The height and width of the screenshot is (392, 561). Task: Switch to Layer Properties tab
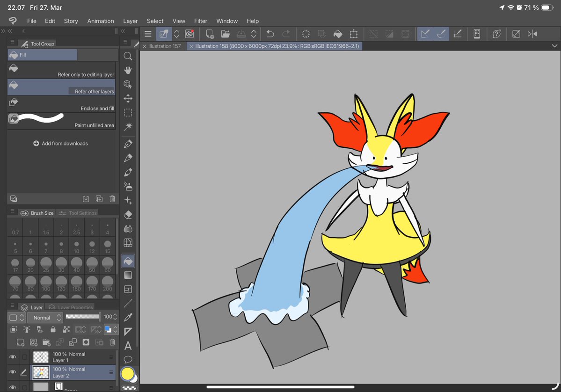click(x=71, y=307)
